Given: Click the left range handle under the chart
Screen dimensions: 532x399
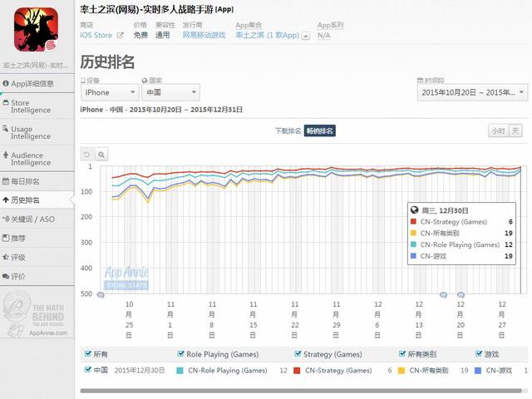Looking at the screenshot, I should 101,295.
